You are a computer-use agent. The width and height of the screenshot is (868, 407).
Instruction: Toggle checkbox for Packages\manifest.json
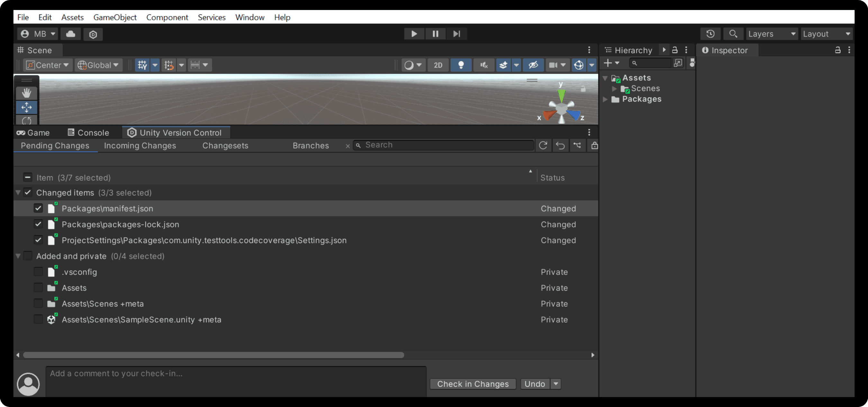(37, 208)
